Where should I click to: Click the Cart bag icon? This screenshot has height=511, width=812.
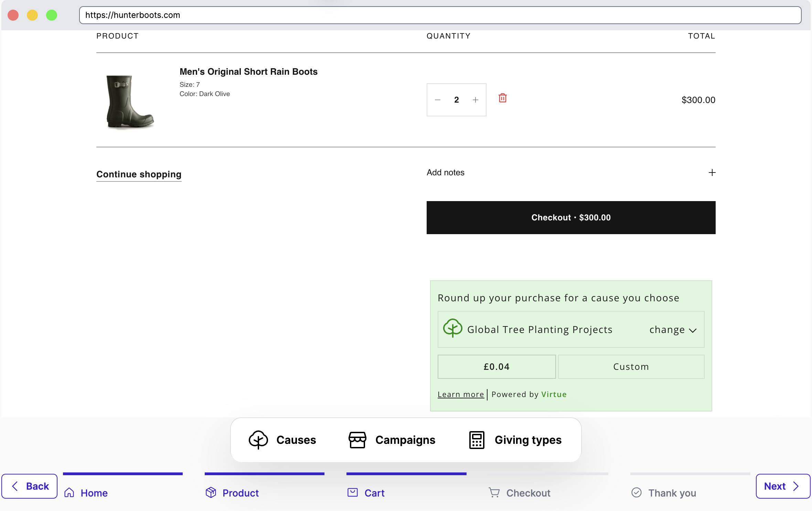click(x=352, y=493)
